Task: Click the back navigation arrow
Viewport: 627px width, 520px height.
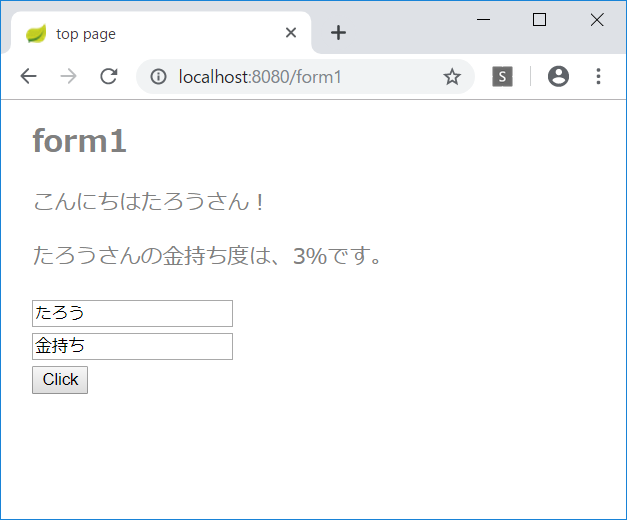Action: point(28,77)
